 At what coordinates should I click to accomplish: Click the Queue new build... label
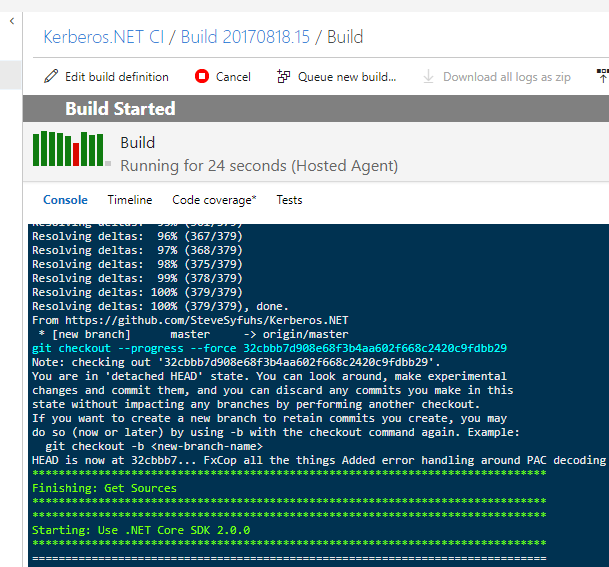[x=347, y=77]
